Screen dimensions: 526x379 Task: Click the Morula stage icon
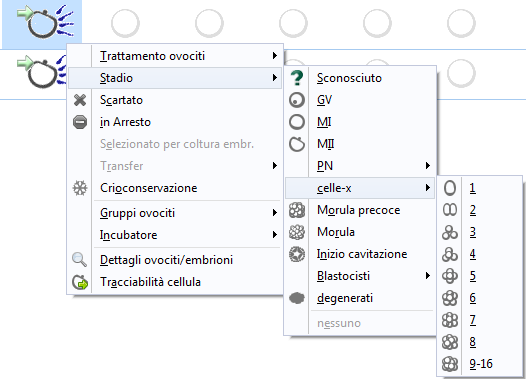[x=297, y=232]
